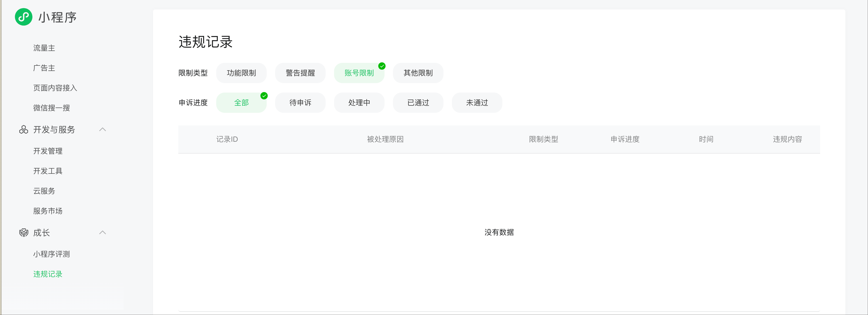Viewport: 868px width, 315px height.
Task: Select the 警告提醒 filter option
Action: point(300,73)
